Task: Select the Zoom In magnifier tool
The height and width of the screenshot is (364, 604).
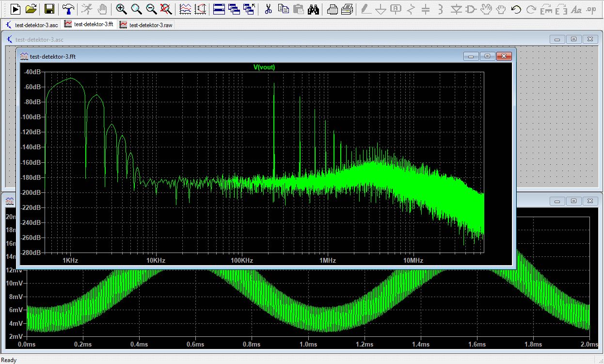Action: (121, 8)
